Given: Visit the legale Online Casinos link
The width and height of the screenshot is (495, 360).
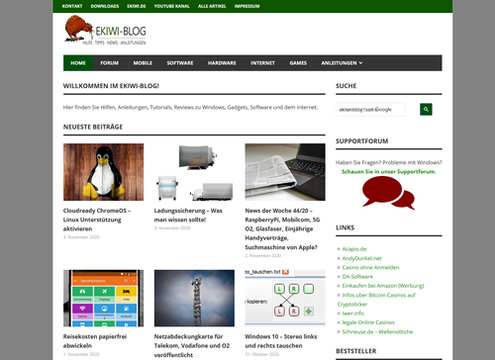Looking at the screenshot, I should [x=368, y=322].
